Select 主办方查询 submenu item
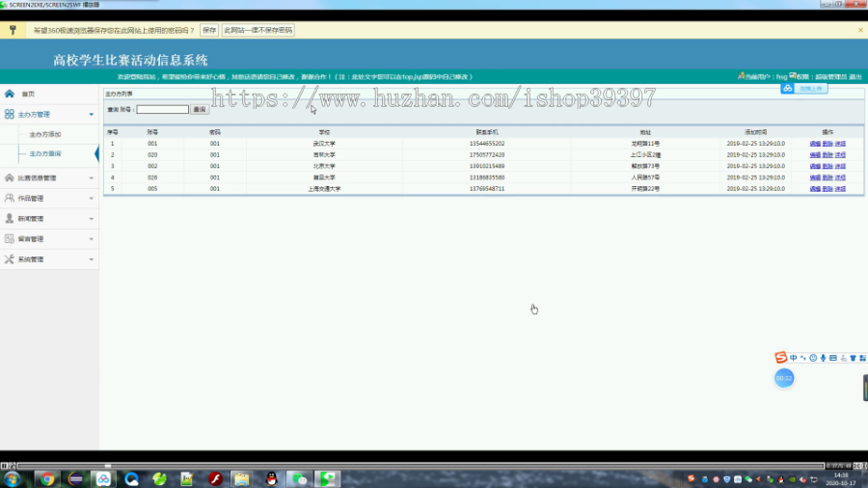The width and height of the screenshot is (868, 488). point(44,153)
